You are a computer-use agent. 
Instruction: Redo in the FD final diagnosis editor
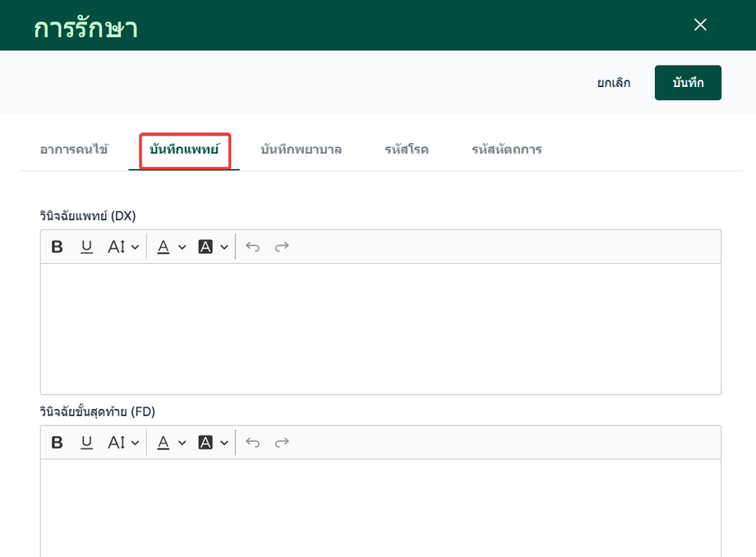coord(282,442)
